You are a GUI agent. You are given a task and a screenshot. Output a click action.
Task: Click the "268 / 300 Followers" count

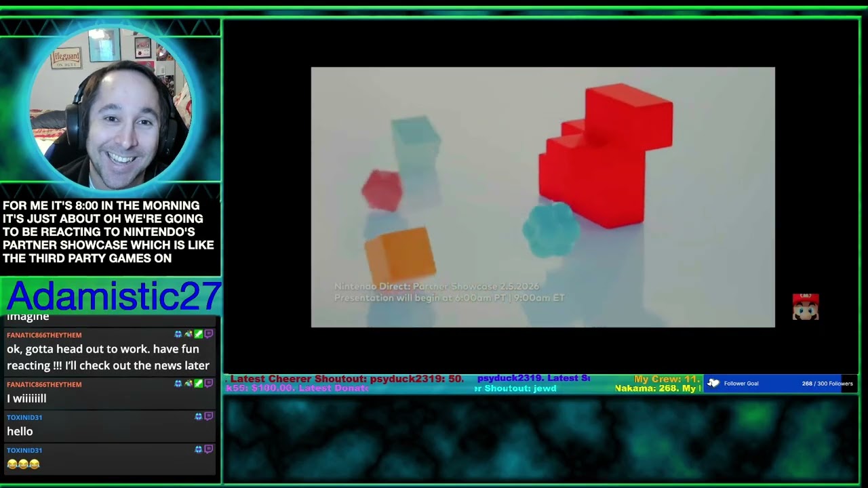coord(827,384)
